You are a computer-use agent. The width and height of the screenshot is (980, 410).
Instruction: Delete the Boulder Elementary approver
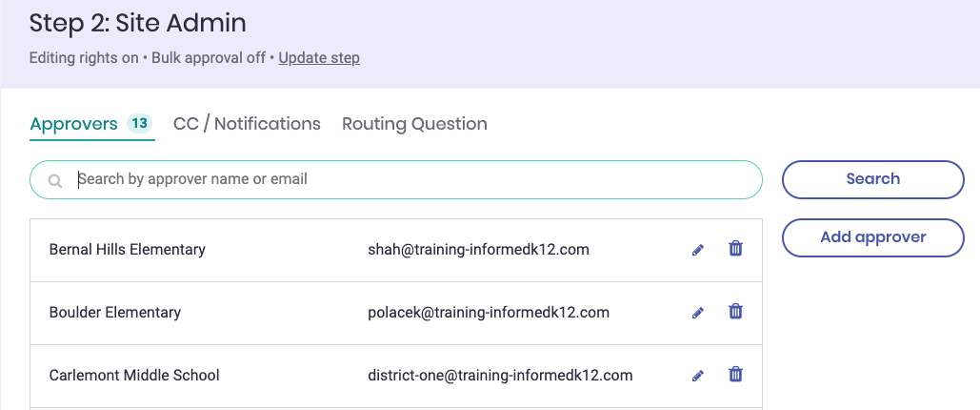click(x=735, y=311)
